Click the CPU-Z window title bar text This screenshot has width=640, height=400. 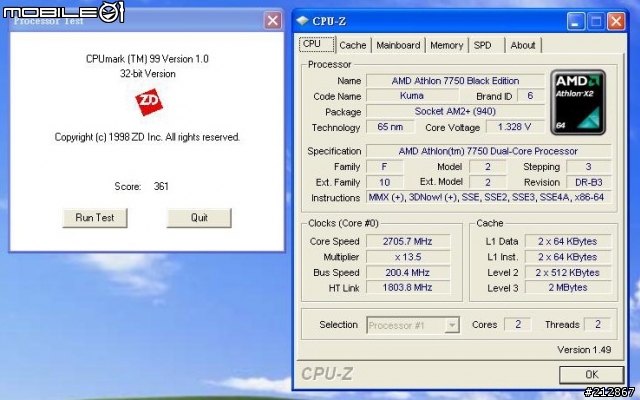point(329,21)
